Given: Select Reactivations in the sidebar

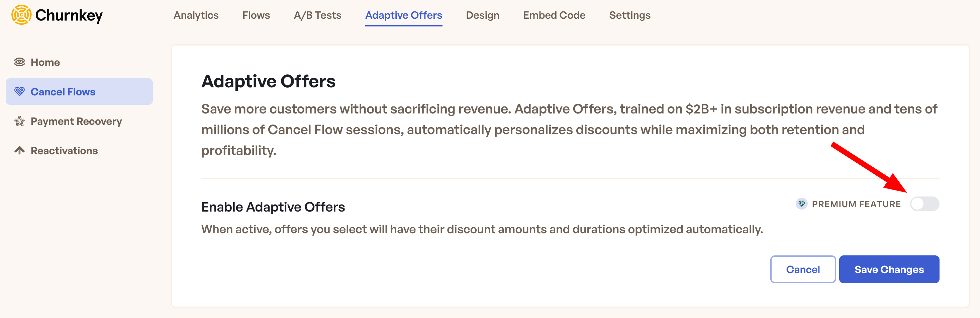Looking at the screenshot, I should coord(64,150).
